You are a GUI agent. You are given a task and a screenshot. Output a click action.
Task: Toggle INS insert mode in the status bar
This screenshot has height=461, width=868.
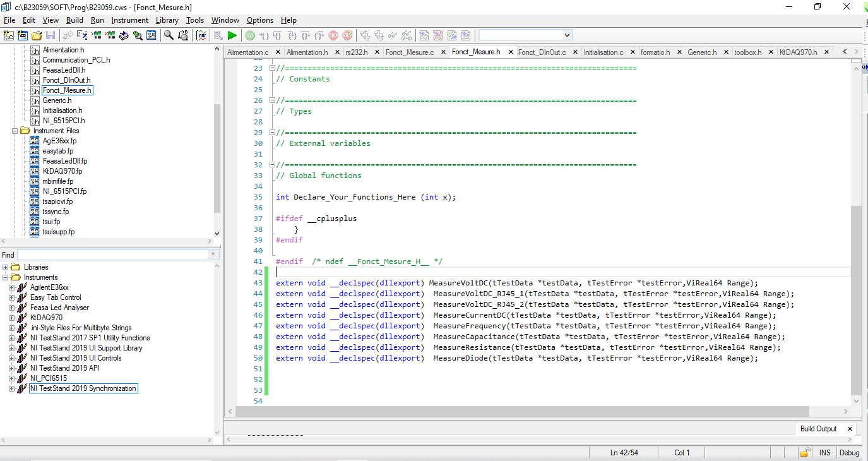tap(825, 452)
